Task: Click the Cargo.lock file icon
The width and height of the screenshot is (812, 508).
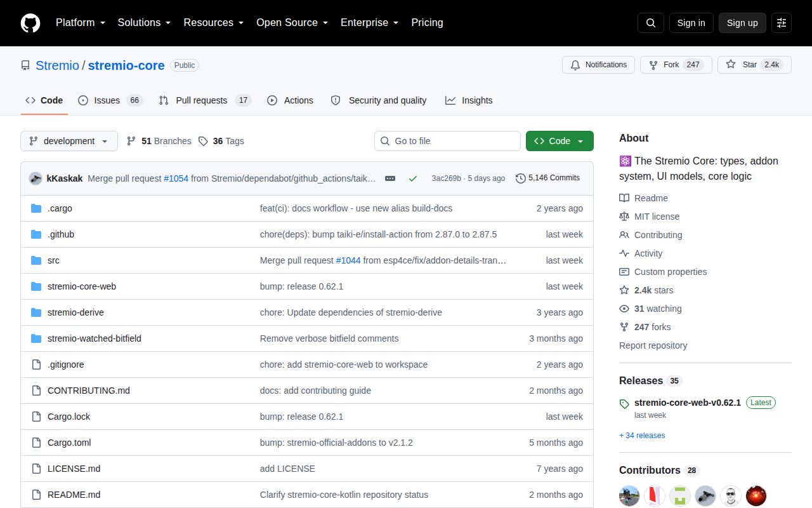Action: [x=36, y=417]
